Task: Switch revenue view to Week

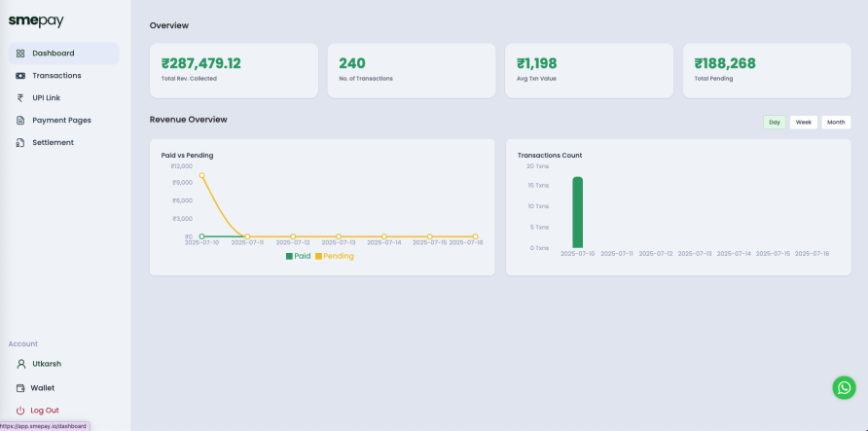Action: tap(803, 123)
